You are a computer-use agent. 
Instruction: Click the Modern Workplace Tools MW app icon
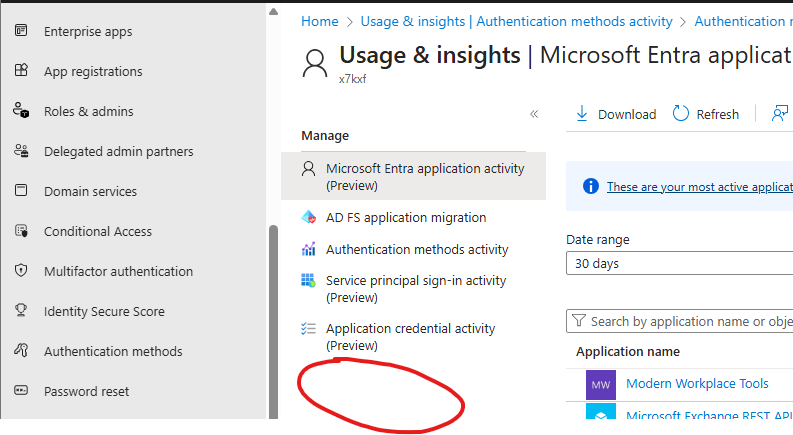click(601, 384)
